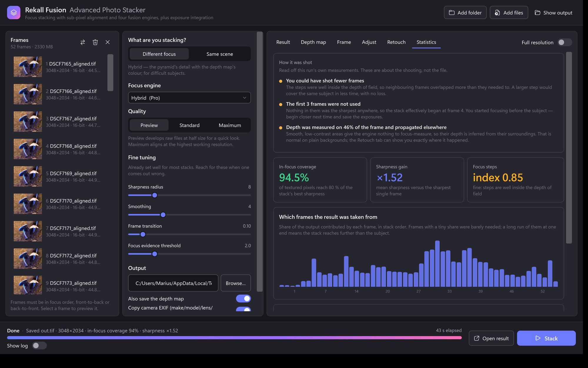Screen dimensions: 588x368
Task: Select Different focus stacking mode
Action: coord(159,54)
